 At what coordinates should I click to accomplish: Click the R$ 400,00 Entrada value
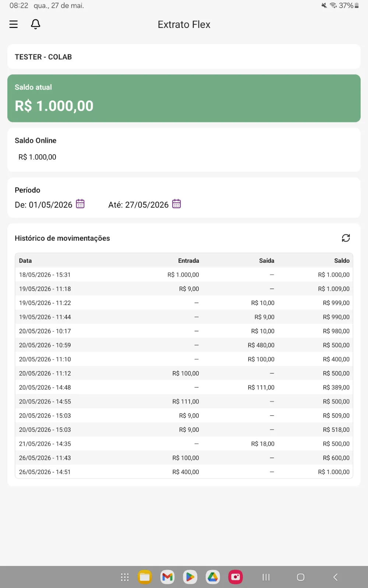185,472
